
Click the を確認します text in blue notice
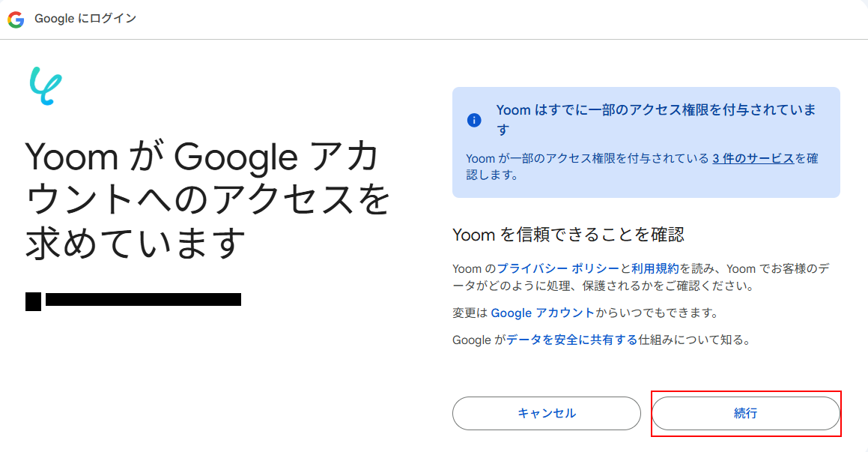point(491,175)
